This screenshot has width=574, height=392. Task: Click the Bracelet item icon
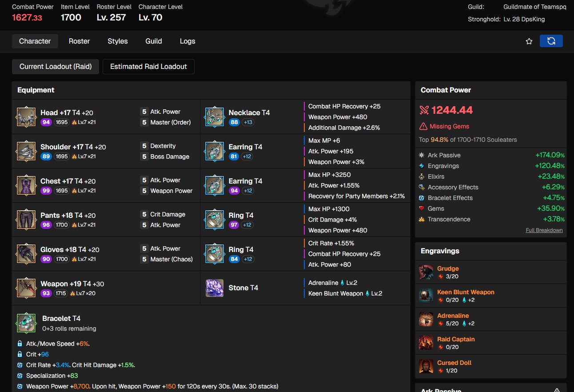click(26, 323)
